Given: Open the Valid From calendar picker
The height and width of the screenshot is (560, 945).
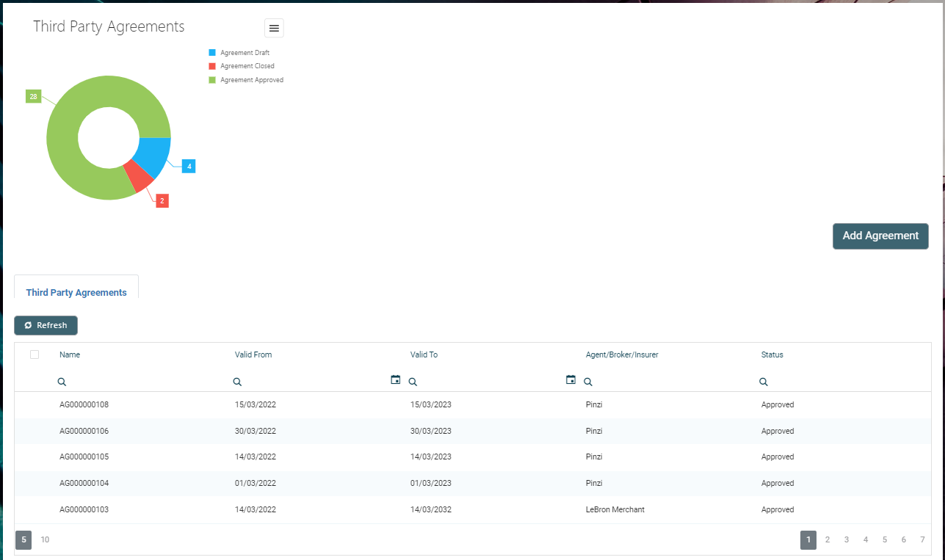Looking at the screenshot, I should click(396, 379).
